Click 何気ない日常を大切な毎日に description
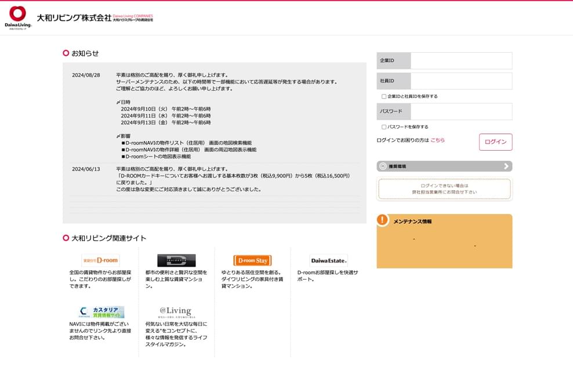This screenshot has height=392, width=573. coord(176,334)
